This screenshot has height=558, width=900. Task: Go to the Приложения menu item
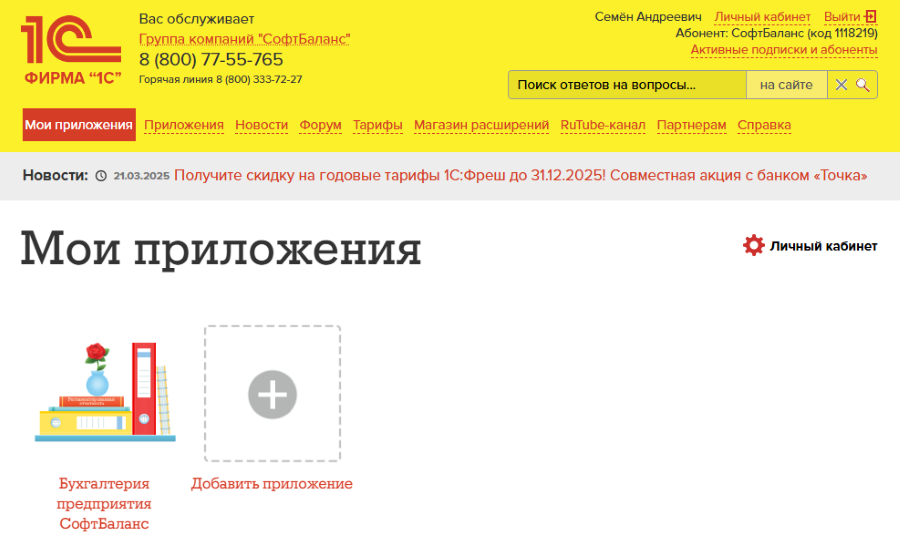(x=184, y=125)
